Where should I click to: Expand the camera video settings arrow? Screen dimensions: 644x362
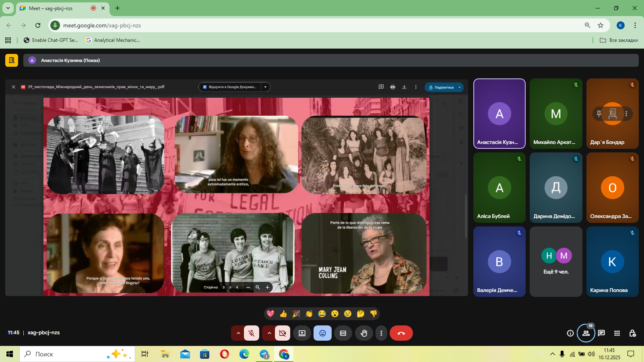point(269,333)
